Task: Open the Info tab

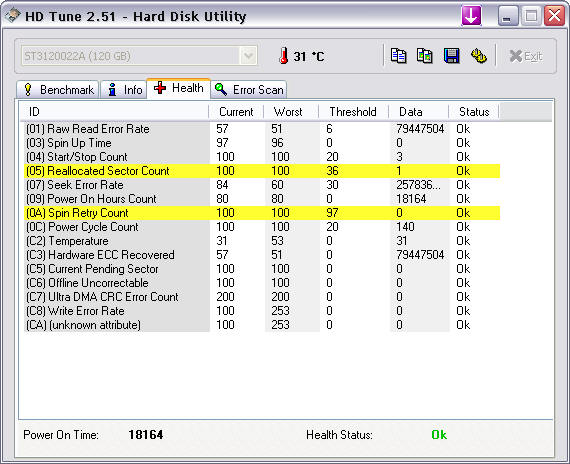Action: point(124,89)
